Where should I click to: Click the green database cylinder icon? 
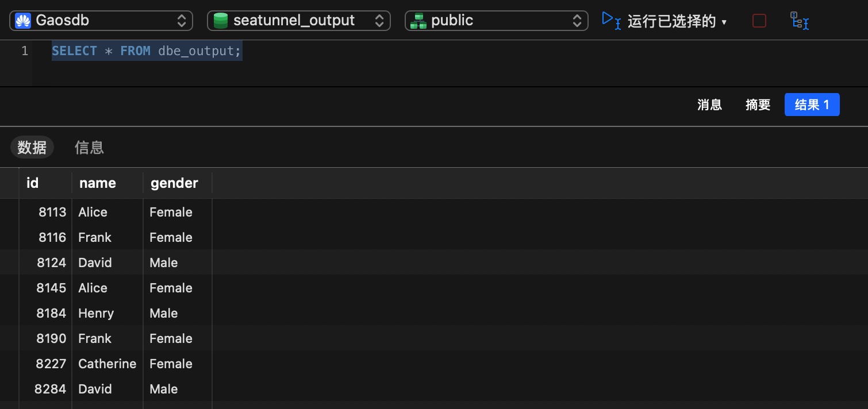(x=220, y=21)
